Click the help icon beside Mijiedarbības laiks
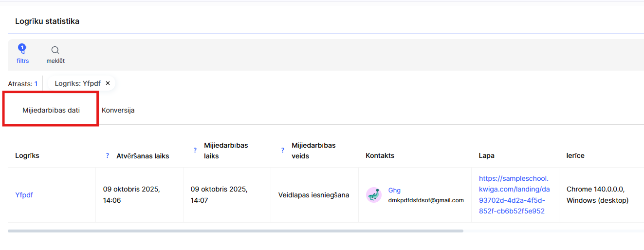The width and height of the screenshot is (644, 250). (195, 150)
